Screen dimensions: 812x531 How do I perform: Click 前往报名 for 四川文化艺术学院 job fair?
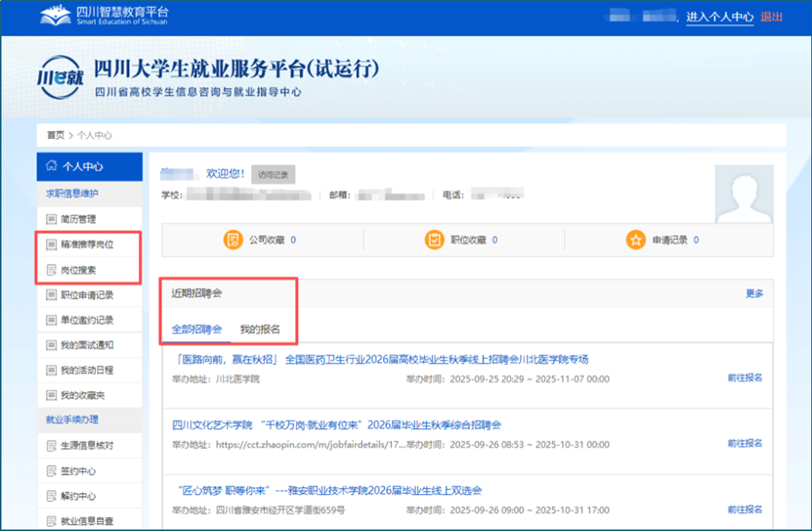tap(745, 443)
